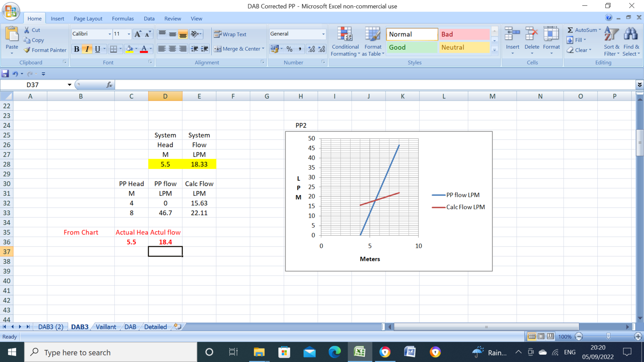Switch to the Formulas ribbon tab
The width and height of the screenshot is (644, 362).
point(123,19)
